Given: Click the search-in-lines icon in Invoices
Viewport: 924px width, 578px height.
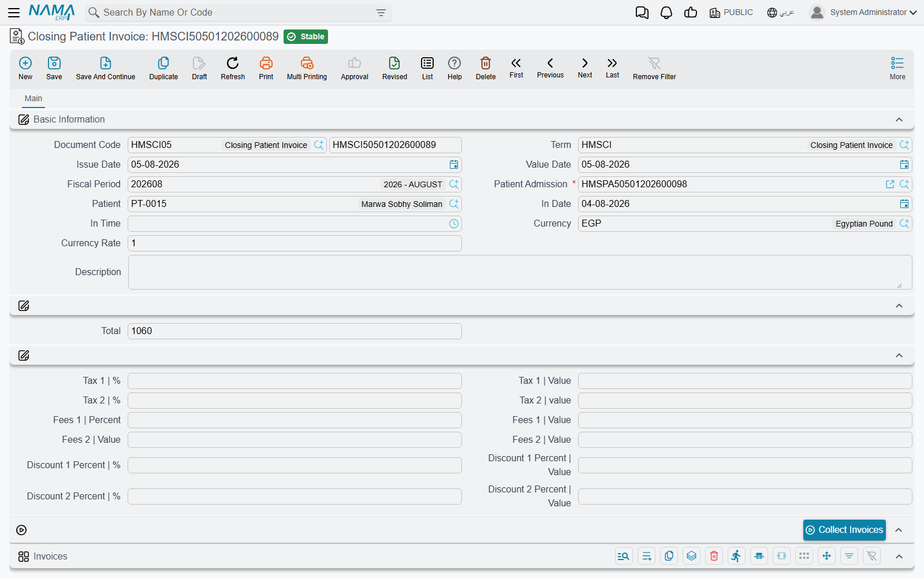Looking at the screenshot, I should tap(624, 556).
